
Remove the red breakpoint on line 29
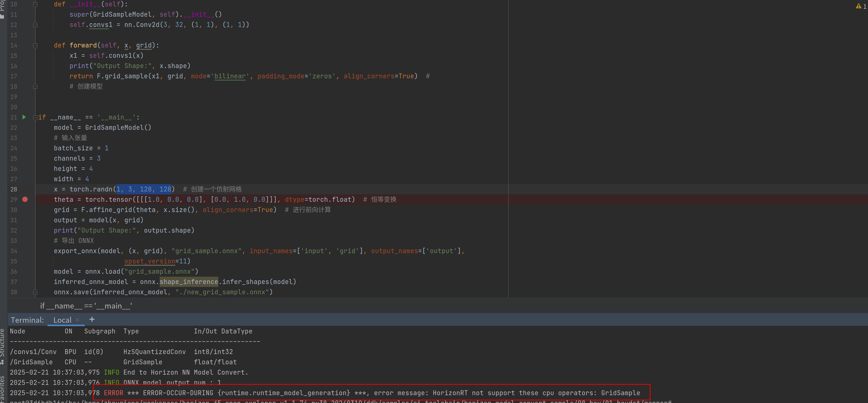(25, 199)
